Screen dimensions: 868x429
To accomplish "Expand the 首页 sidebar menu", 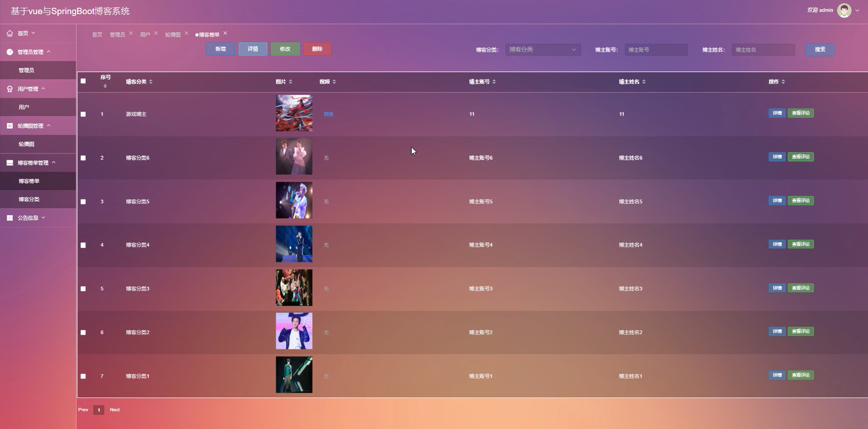I will point(38,33).
